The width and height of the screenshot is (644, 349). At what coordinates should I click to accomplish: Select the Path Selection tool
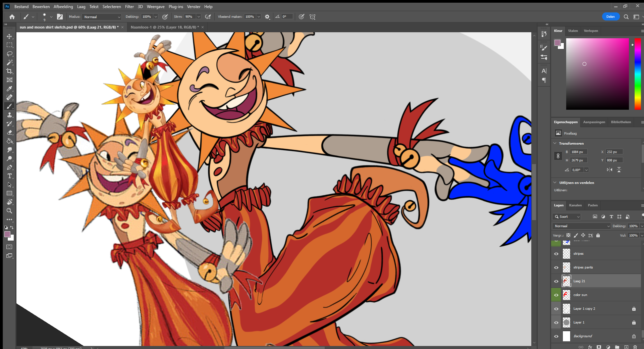pos(9,185)
